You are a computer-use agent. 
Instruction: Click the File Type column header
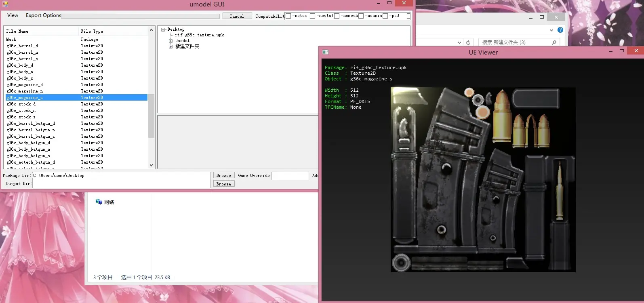coord(113,31)
